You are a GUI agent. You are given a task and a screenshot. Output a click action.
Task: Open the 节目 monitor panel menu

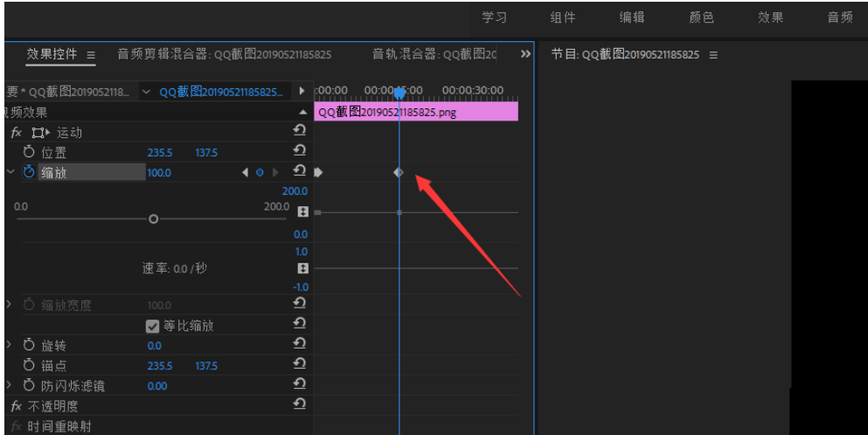click(713, 55)
